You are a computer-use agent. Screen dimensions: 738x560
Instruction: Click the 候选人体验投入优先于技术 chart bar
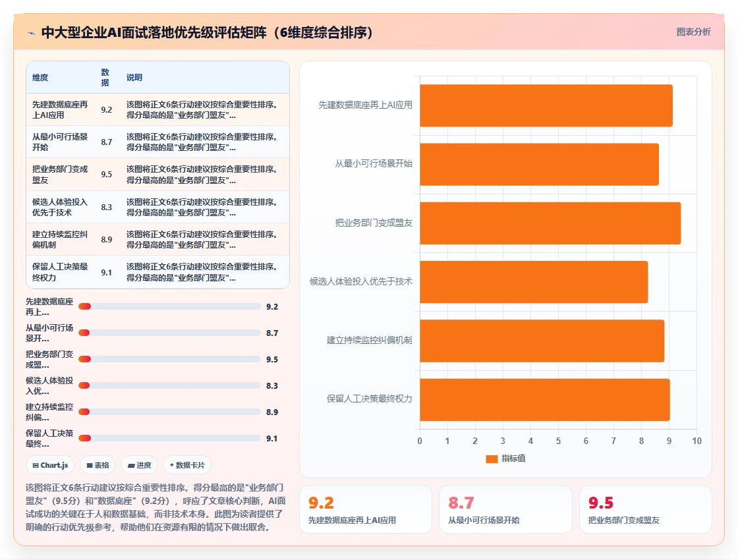tap(534, 282)
